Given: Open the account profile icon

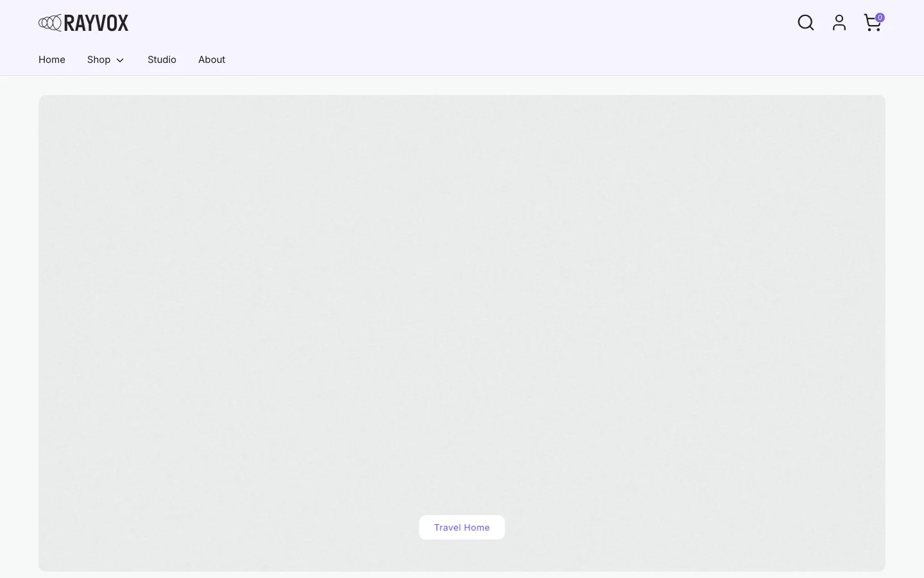Looking at the screenshot, I should click(839, 23).
